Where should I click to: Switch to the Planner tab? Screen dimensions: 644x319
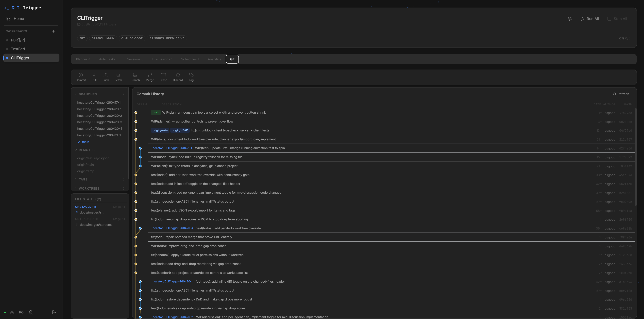point(83,59)
